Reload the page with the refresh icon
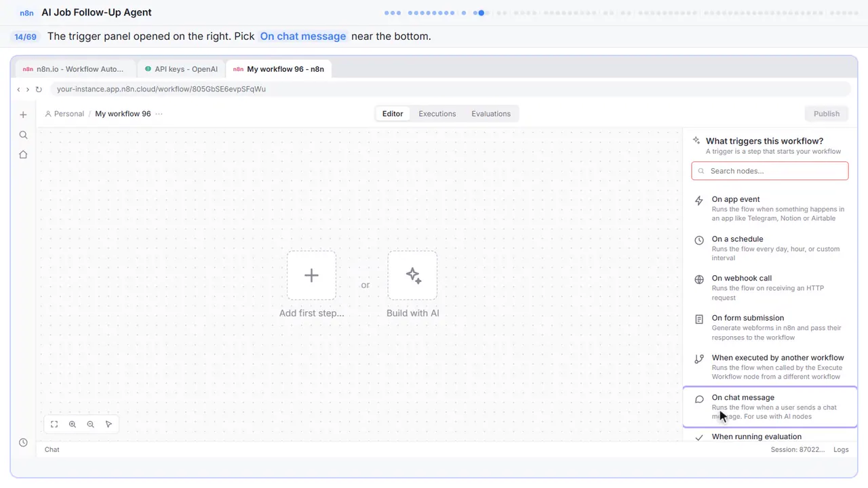This screenshot has width=868, height=488. tap(39, 89)
